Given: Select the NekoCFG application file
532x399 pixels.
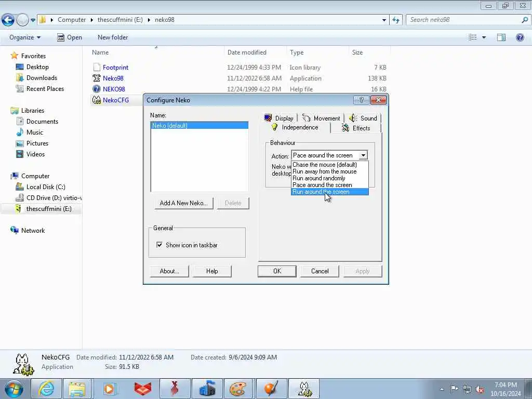Looking at the screenshot, I should [116, 100].
